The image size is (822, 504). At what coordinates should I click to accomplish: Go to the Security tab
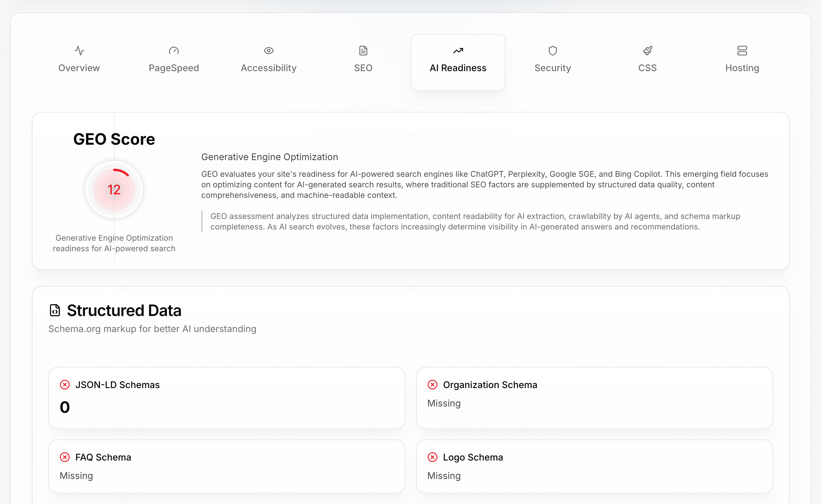553,62
